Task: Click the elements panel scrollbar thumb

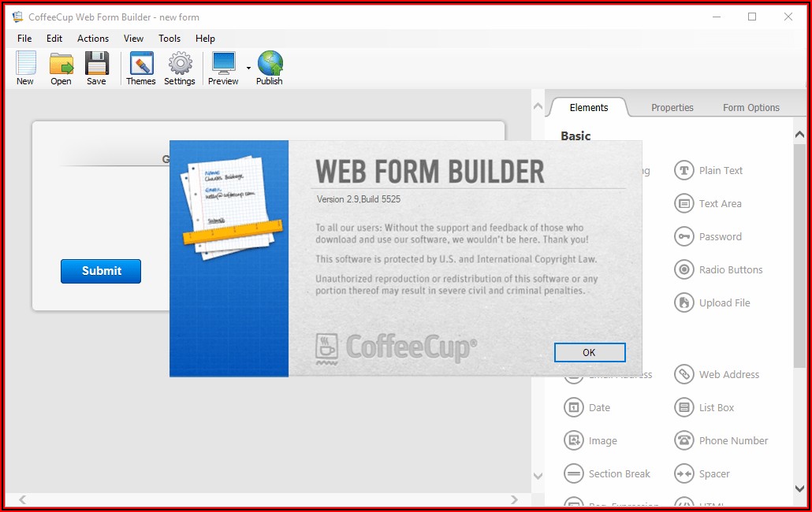Action: click(x=799, y=256)
